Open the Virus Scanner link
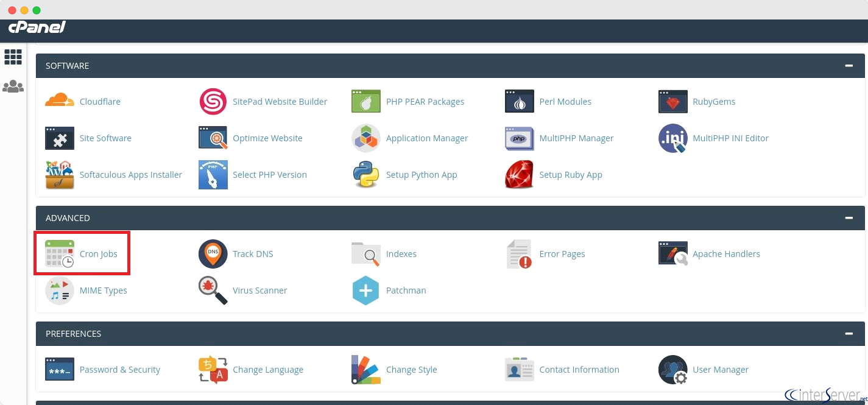Viewport: 868px width, 405px height. [260, 291]
